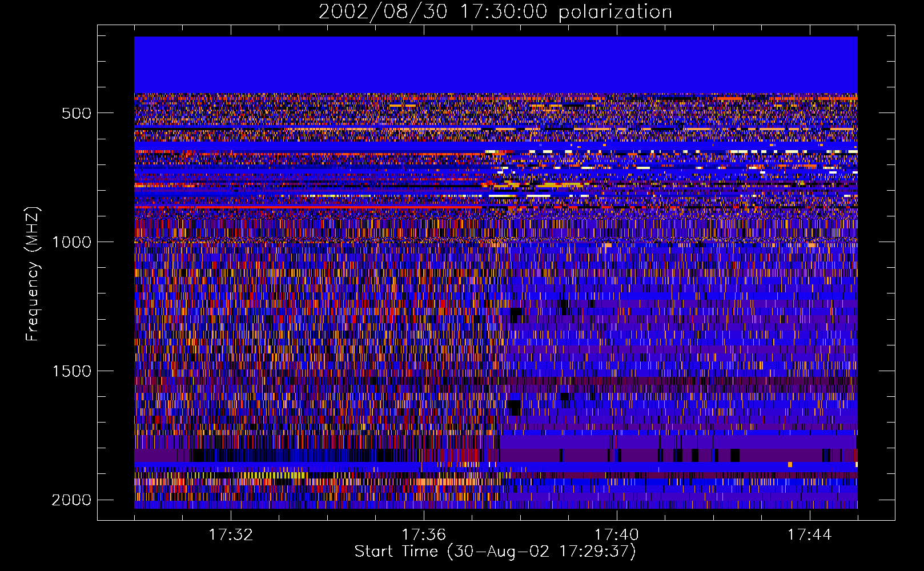Click the 17:44 time tick label

click(x=810, y=535)
